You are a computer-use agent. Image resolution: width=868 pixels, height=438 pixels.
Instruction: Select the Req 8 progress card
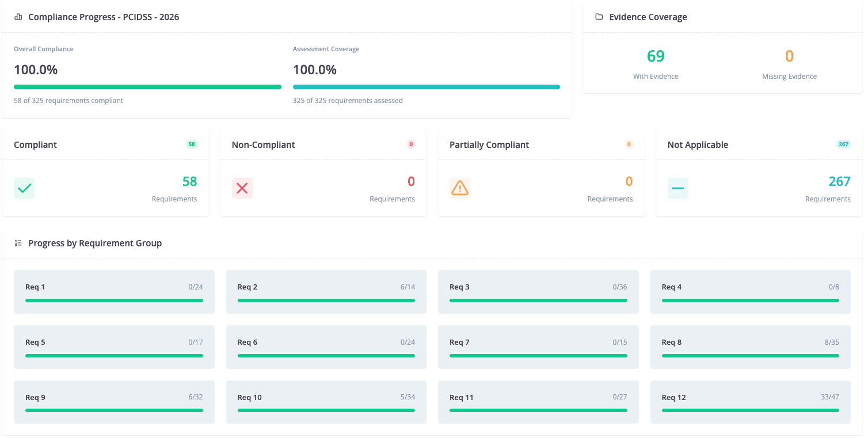pyautogui.click(x=751, y=347)
